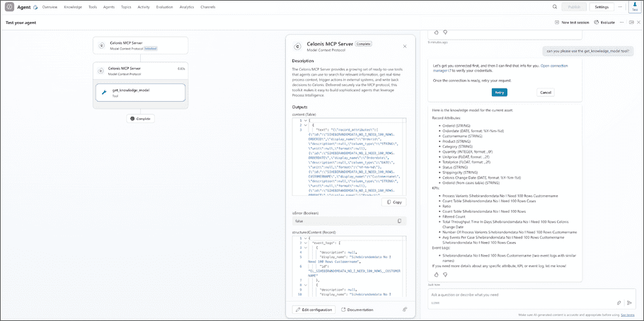Click the agent status icon beside Agent title
The width and height of the screenshot is (644, 321).
tap(35, 7)
